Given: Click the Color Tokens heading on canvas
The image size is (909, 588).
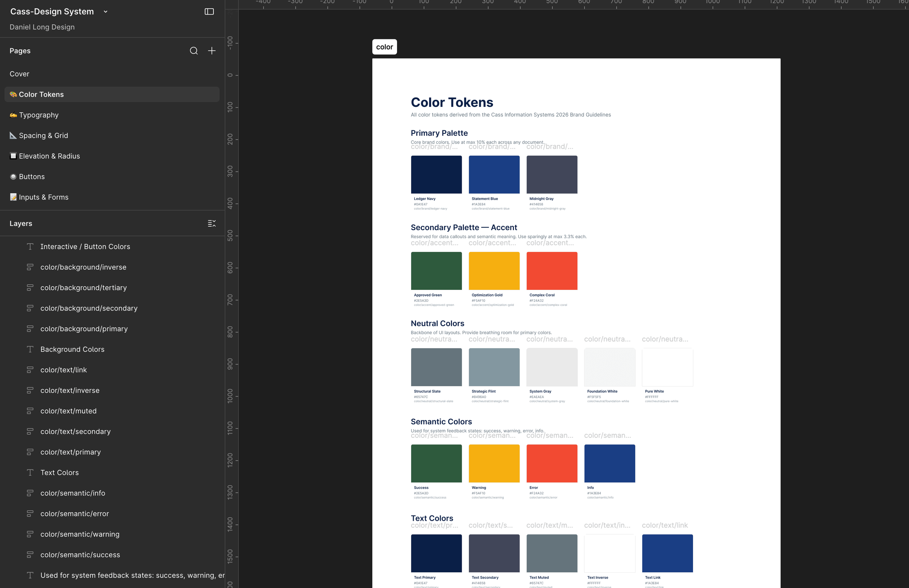Looking at the screenshot, I should (452, 102).
